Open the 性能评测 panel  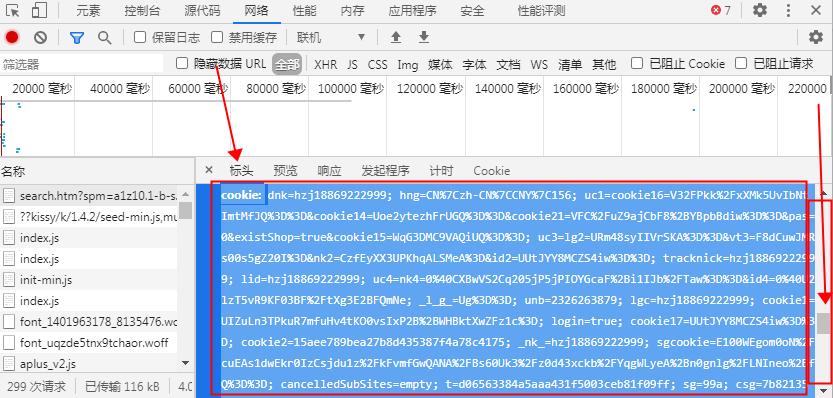(541, 10)
